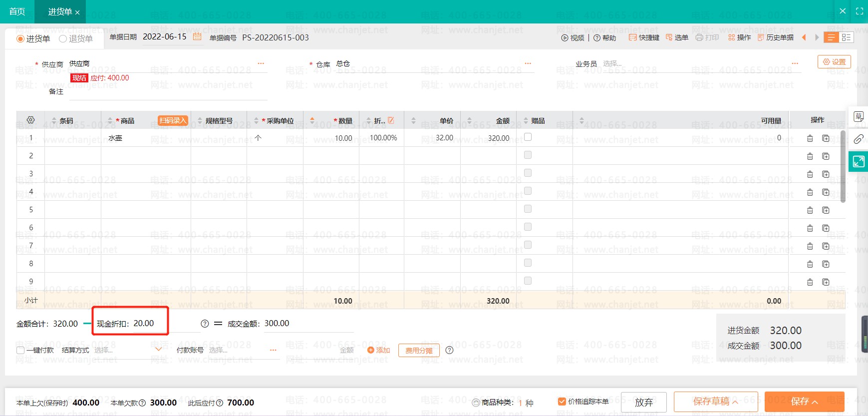This screenshot has height=416, width=868.
Task: Click the help icon beside 现金折扣
Action: click(205, 324)
